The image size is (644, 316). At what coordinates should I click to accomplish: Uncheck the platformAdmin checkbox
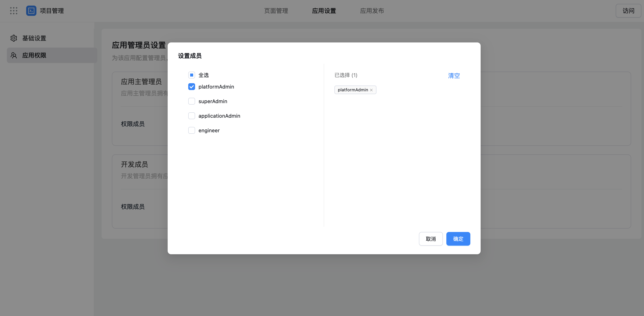(191, 87)
